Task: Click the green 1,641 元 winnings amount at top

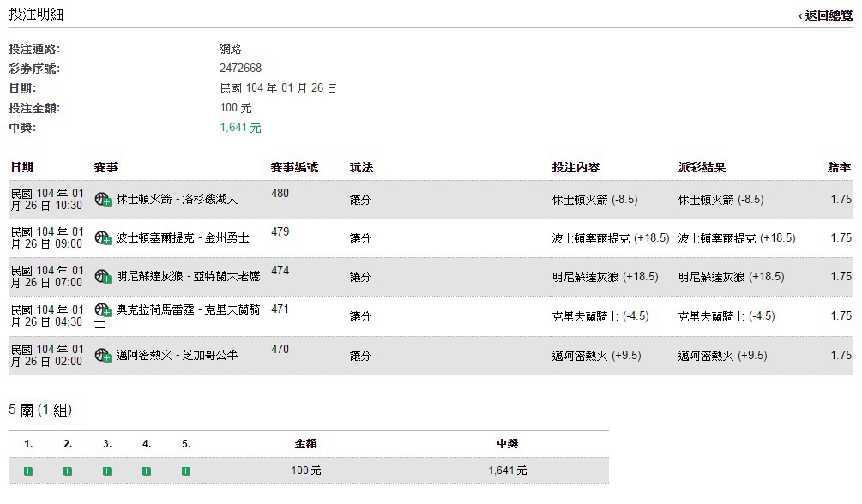Action: coord(240,128)
